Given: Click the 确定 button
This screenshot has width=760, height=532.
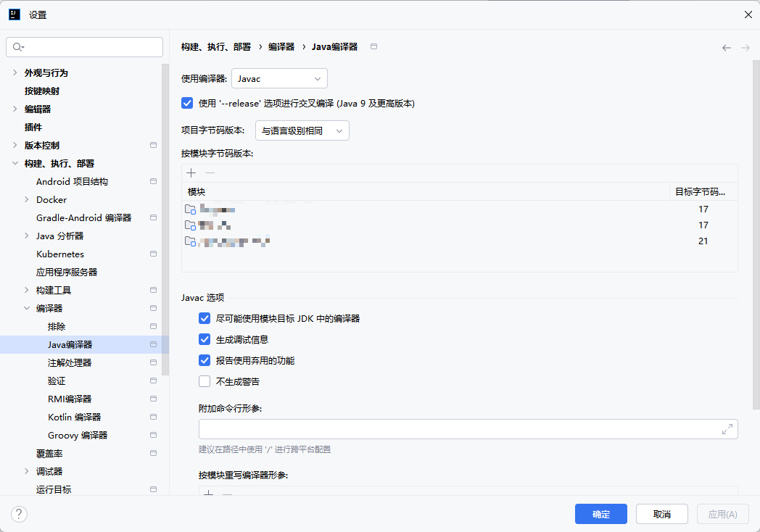Looking at the screenshot, I should (x=600, y=514).
